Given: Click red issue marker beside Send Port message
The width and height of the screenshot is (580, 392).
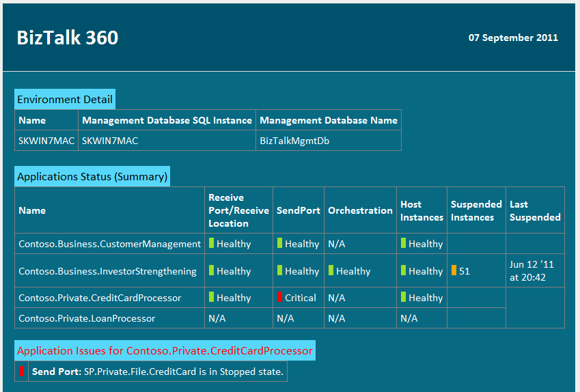Looking at the screenshot, I should point(22,371).
